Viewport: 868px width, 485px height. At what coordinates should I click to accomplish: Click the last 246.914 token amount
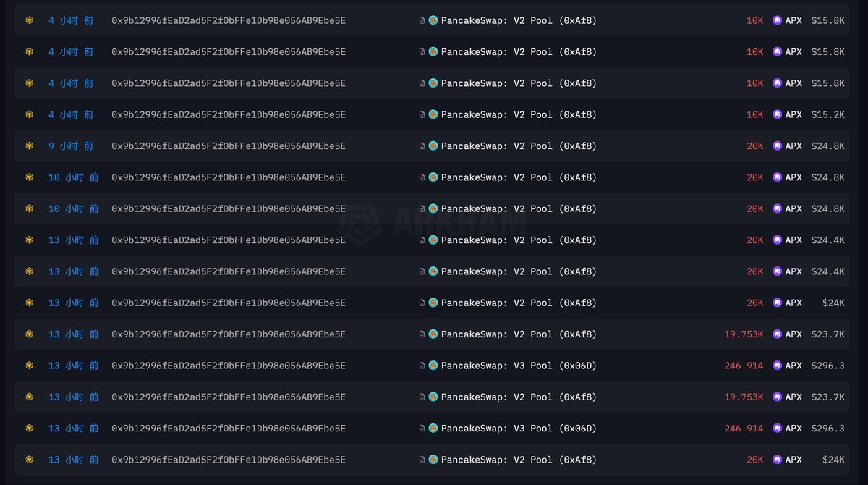pos(744,429)
